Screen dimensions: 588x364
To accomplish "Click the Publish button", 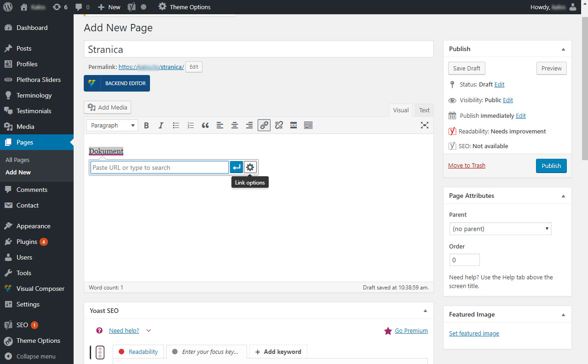I will coord(551,166).
